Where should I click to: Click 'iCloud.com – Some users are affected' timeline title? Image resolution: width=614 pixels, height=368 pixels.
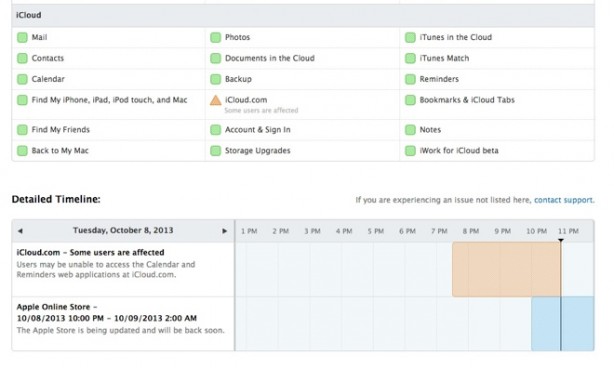tap(90, 253)
